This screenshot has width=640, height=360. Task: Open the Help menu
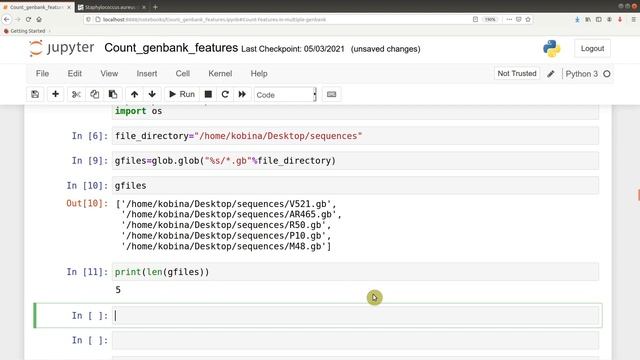click(259, 73)
